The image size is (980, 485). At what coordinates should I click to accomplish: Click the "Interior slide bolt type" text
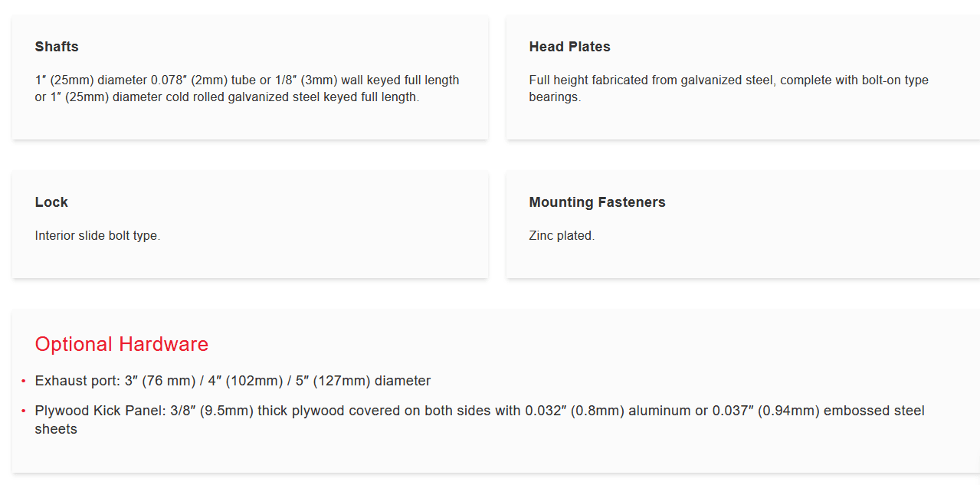point(97,236)
